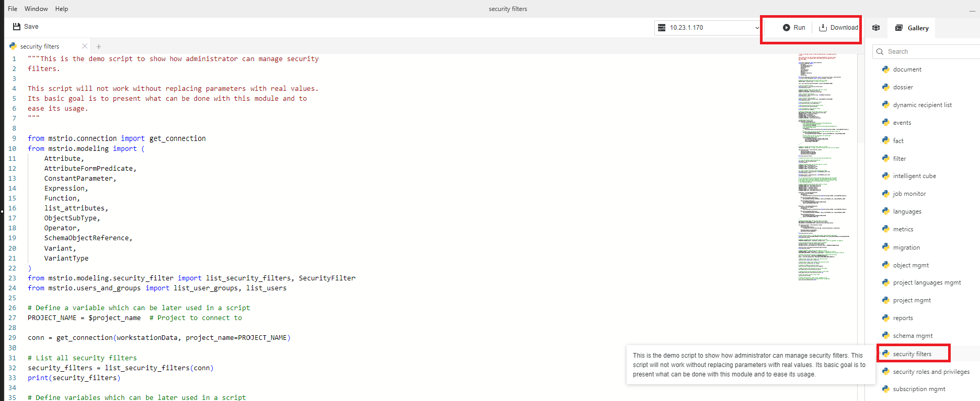Click the Python icon beside metrics
This screenshot has height=401, width=980.
tap(885, 229)
